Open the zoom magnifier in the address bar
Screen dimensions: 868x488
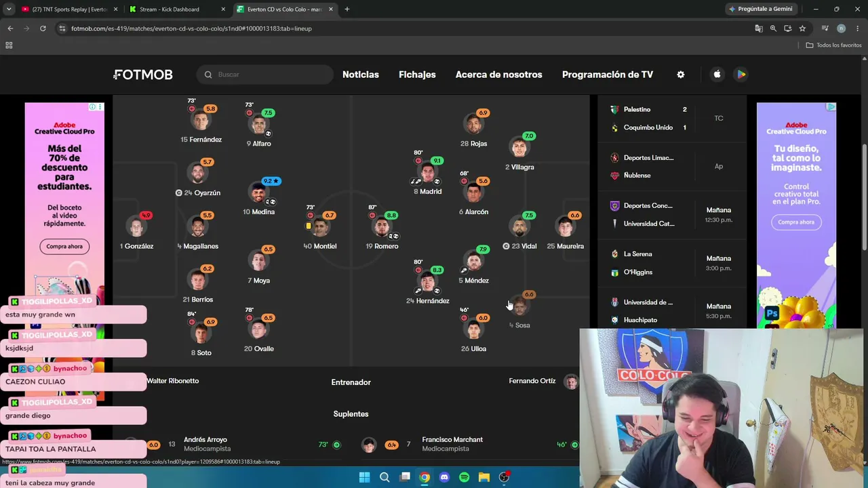tap(773, 28)
